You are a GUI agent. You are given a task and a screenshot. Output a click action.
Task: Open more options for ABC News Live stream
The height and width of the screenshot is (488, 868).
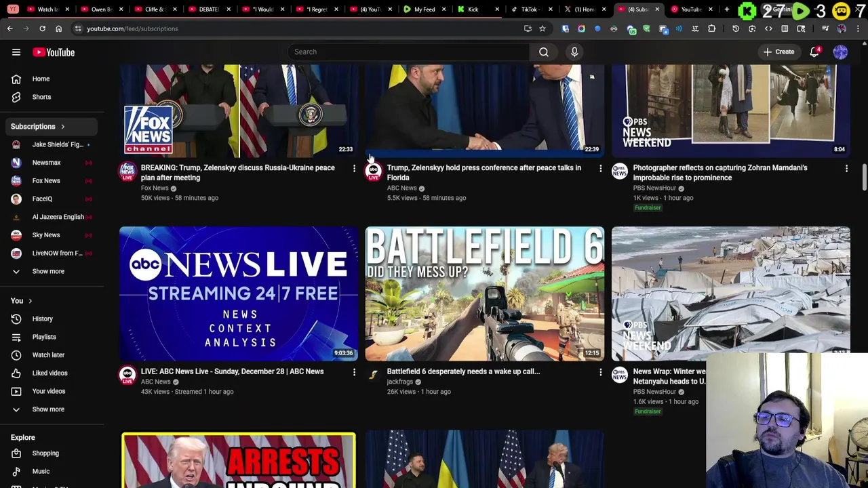point(354,372)
